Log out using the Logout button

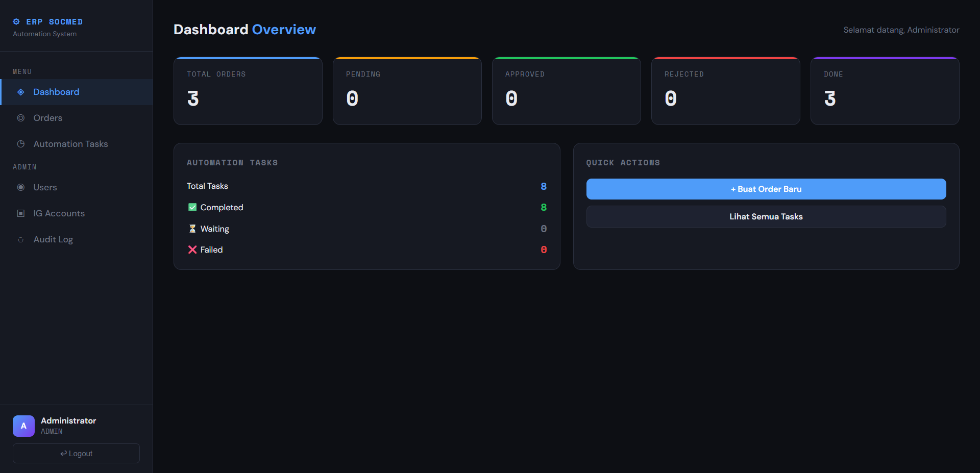76,453
